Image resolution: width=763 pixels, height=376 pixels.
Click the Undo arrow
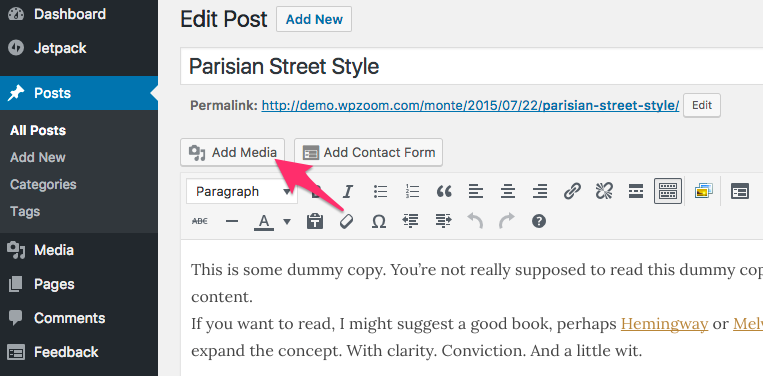(475, 221)
